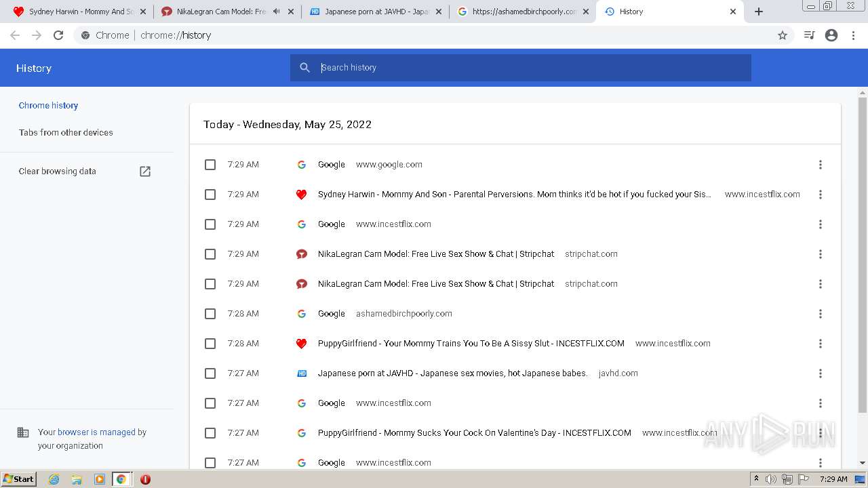
Task: Switch to the JAVHD tab
Action: coord(375,12)
